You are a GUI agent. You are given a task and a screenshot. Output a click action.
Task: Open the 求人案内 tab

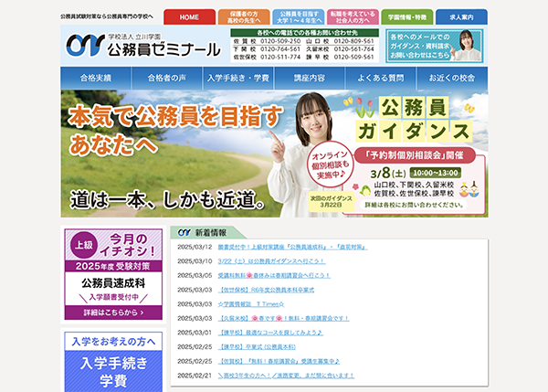coord(461,16)
